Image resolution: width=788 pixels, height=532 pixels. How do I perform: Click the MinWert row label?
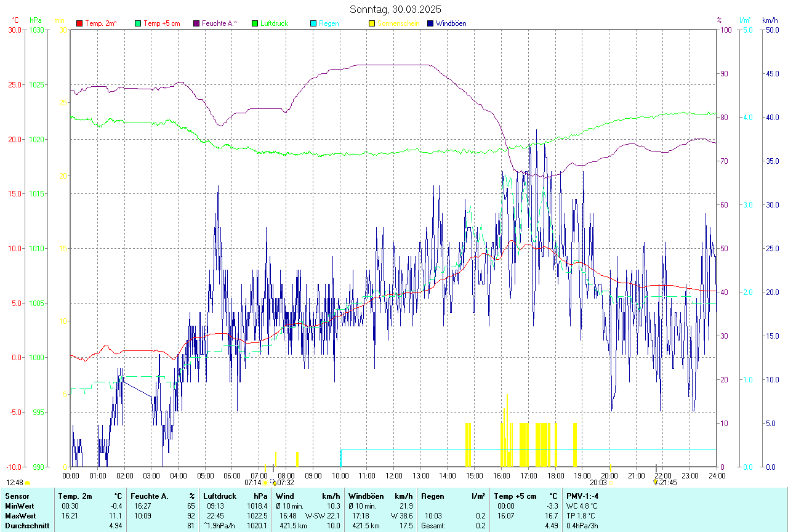(18, 506)
